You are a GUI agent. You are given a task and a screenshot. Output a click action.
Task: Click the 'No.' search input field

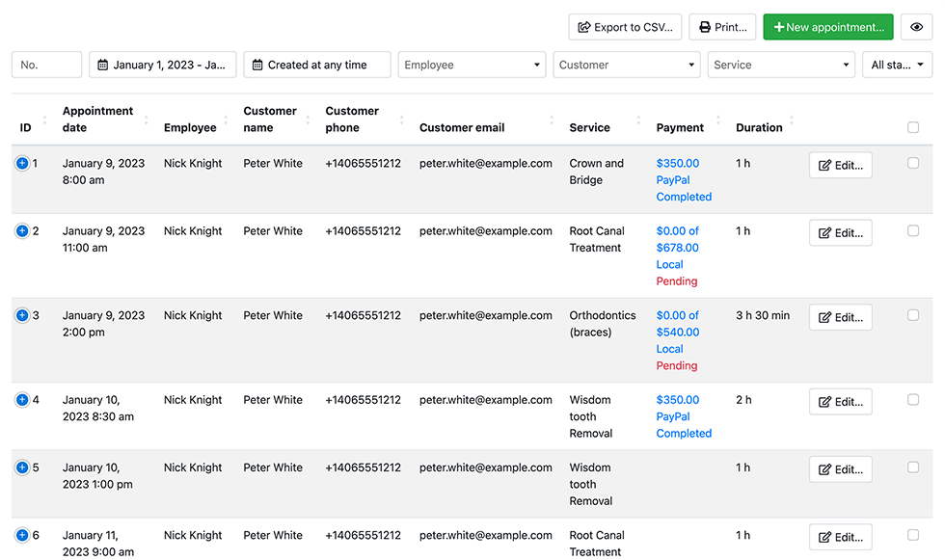tap(46, 65)
